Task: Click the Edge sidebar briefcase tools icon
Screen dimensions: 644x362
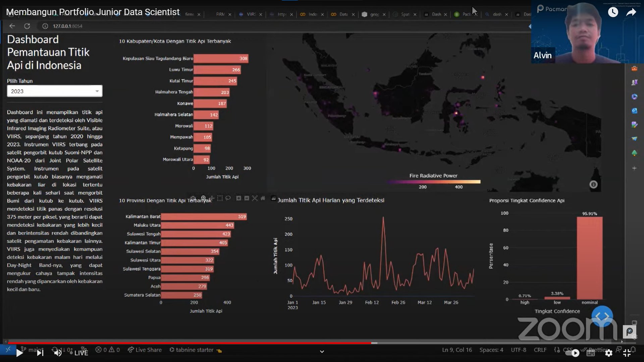Action: tap(634, 68)
